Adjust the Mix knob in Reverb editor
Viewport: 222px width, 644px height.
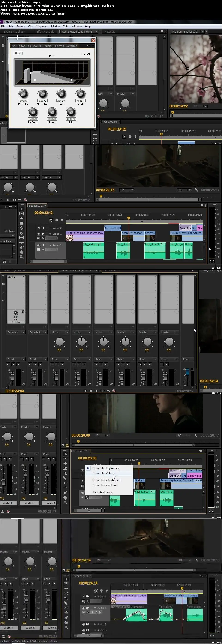tap(71, 112)
